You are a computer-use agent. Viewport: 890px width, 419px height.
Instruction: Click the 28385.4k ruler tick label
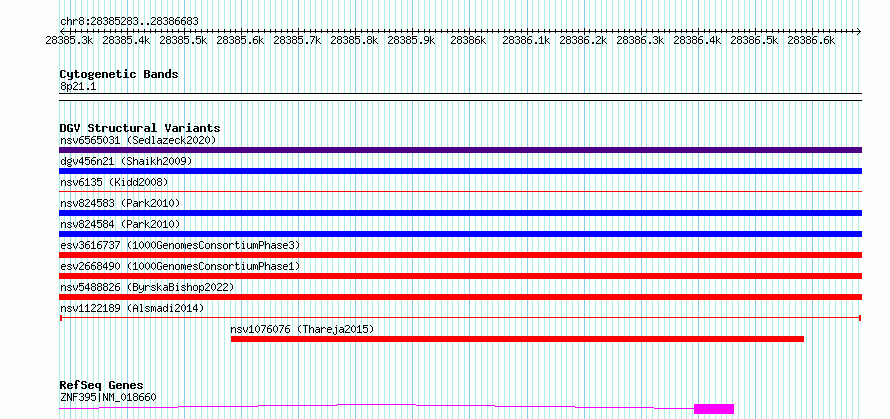click(127, 40)
